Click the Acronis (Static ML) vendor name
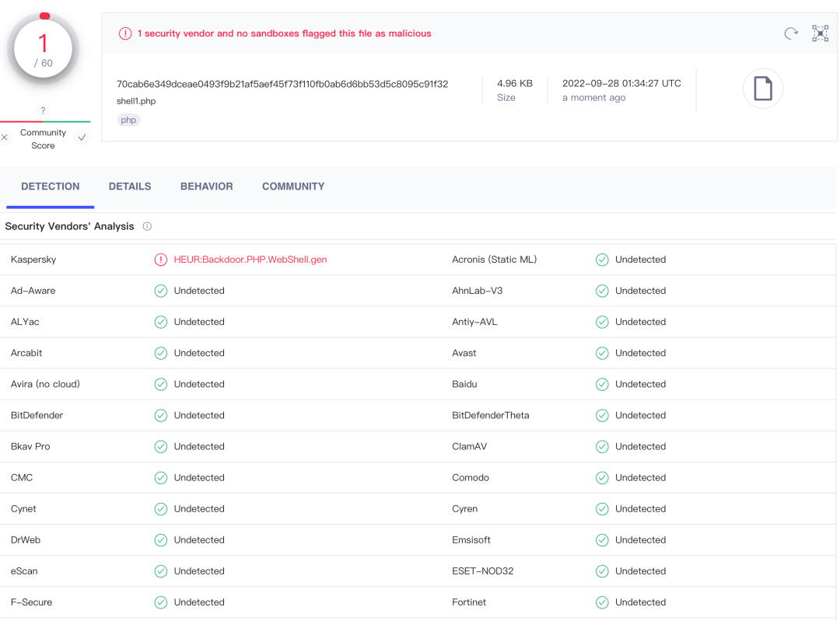 click(x=495, y=260)
